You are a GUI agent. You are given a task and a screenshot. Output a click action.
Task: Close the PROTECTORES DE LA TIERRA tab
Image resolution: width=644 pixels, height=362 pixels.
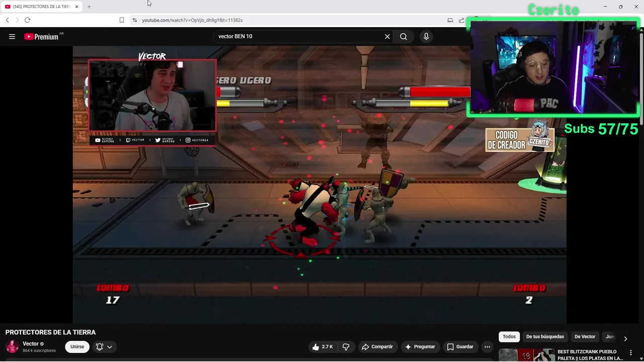[x=77, y=7]
